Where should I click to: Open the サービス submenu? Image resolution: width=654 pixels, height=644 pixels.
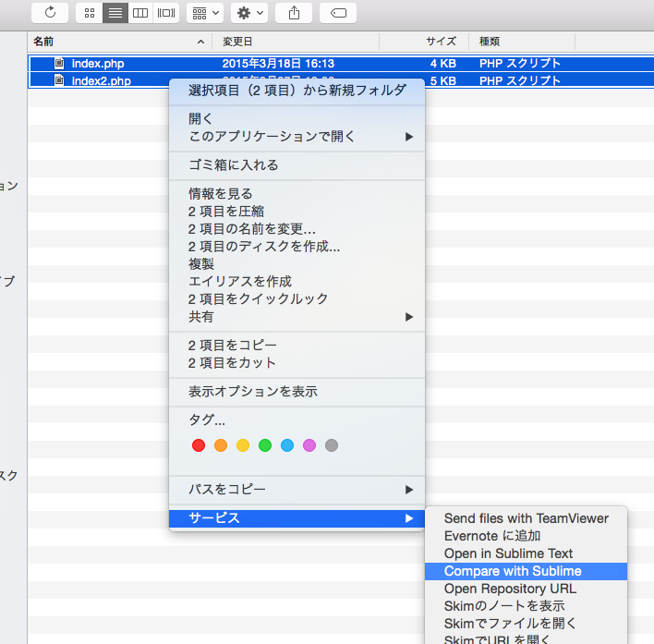[297, 518]
